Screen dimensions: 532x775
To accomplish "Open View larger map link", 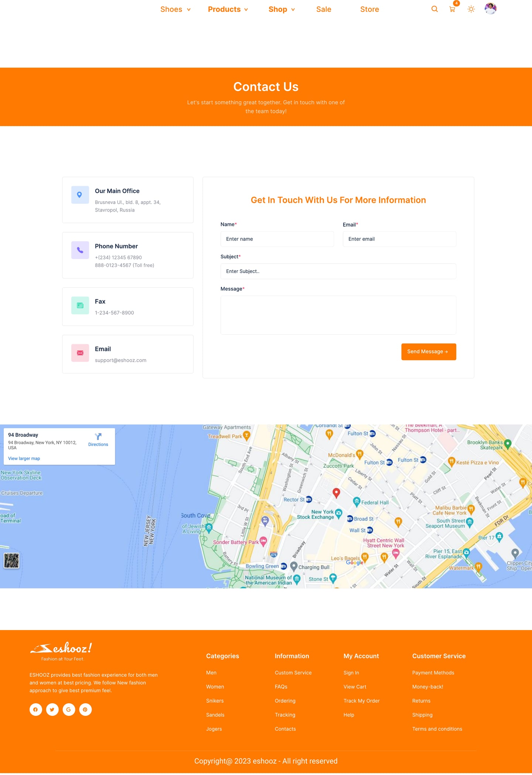I will (x=24, y=458).
